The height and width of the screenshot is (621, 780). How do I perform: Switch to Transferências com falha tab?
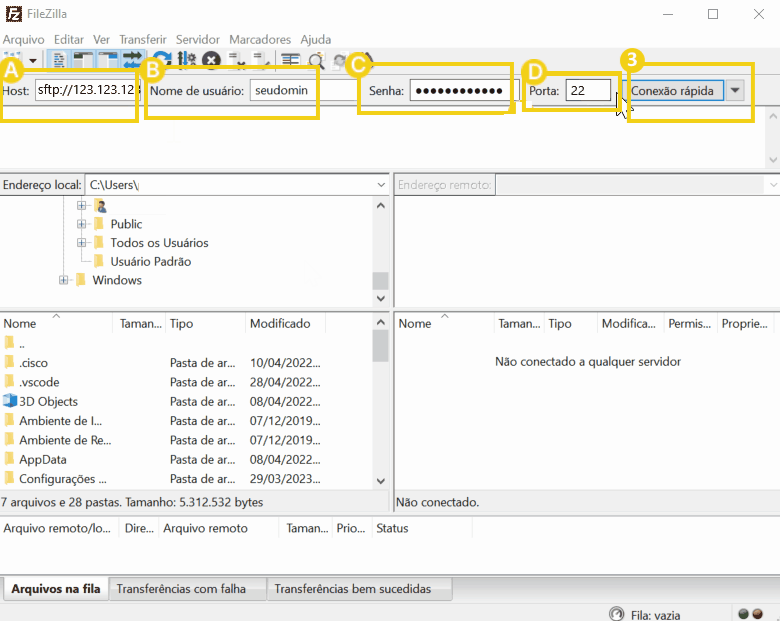pos(188,589)
